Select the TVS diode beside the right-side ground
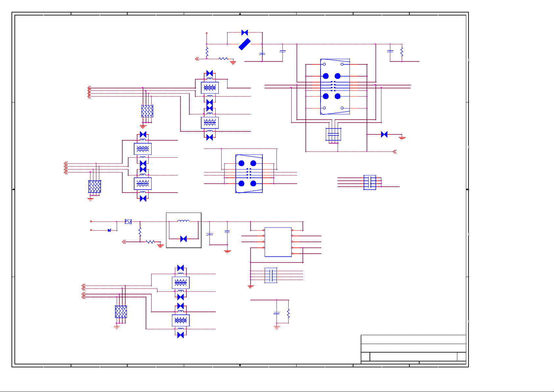Screen dimensions: 554x392 384,134
